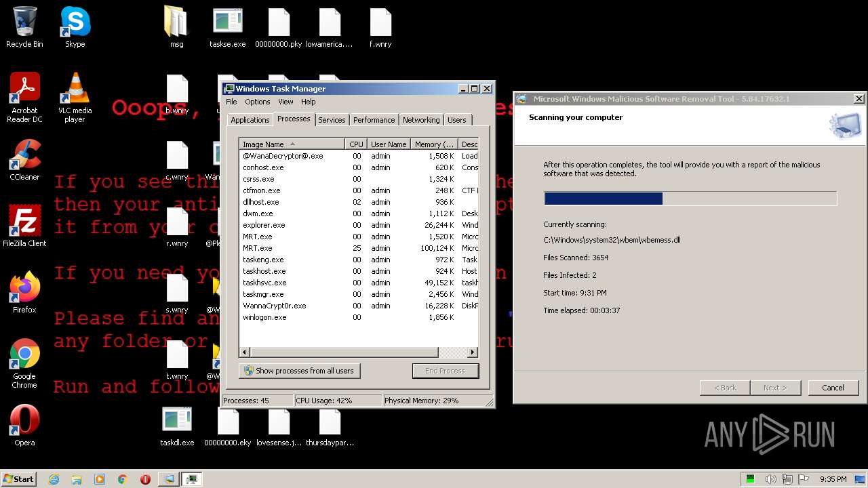868x488 pixels.
Task: Select the explorer.exe process row
Action: [359, 225]
